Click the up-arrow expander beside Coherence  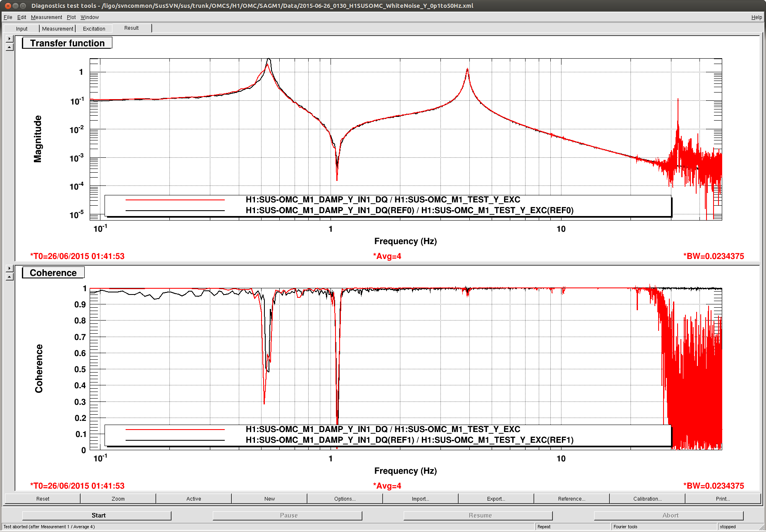point(10,276)
